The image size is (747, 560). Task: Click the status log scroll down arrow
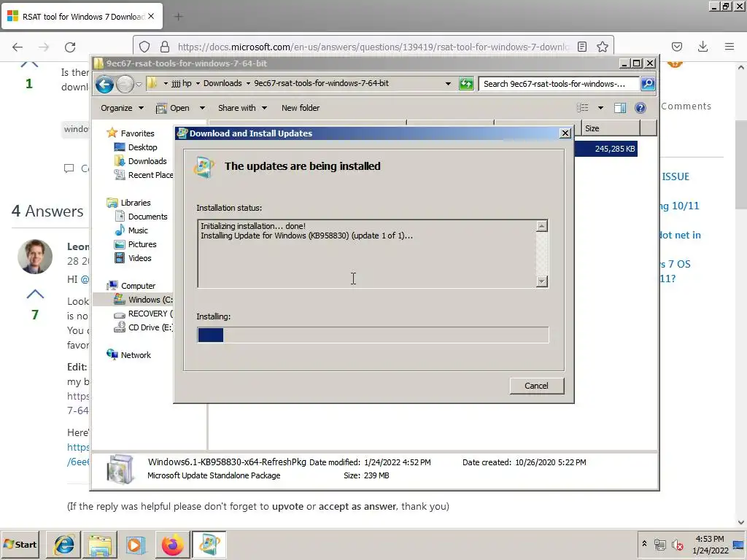[x=542, y=281]
